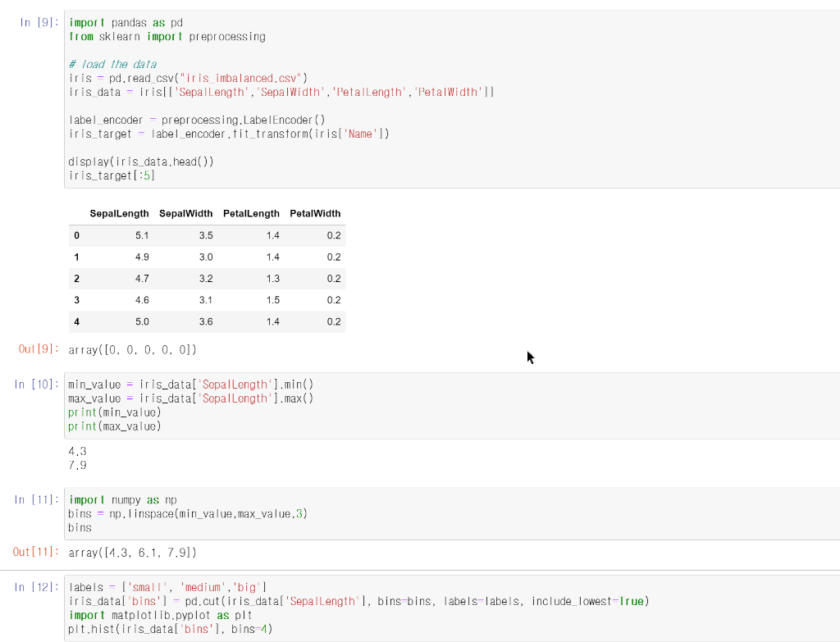Click the PetalLength column header
This screenshot has width=840, height=642.
point(251,214)
